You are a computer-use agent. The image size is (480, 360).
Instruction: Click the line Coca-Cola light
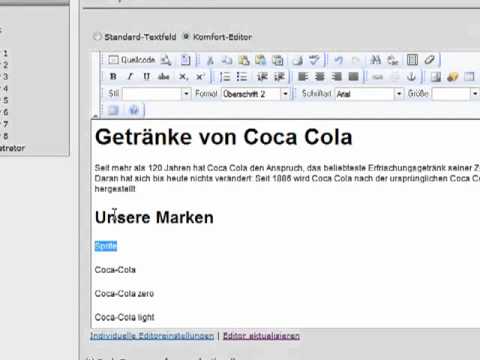pyautogui.click(x=124, y=317)
